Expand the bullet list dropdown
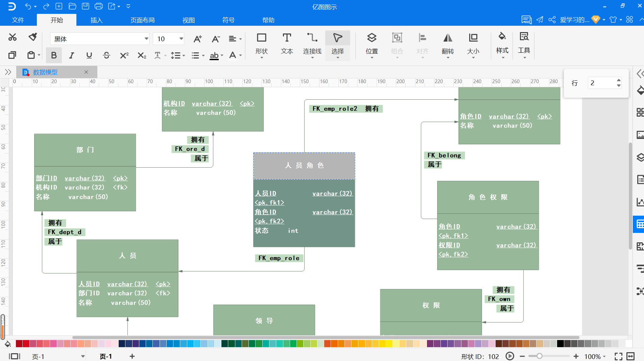Screen dimensions: 644x361 (x=203, y=55)
